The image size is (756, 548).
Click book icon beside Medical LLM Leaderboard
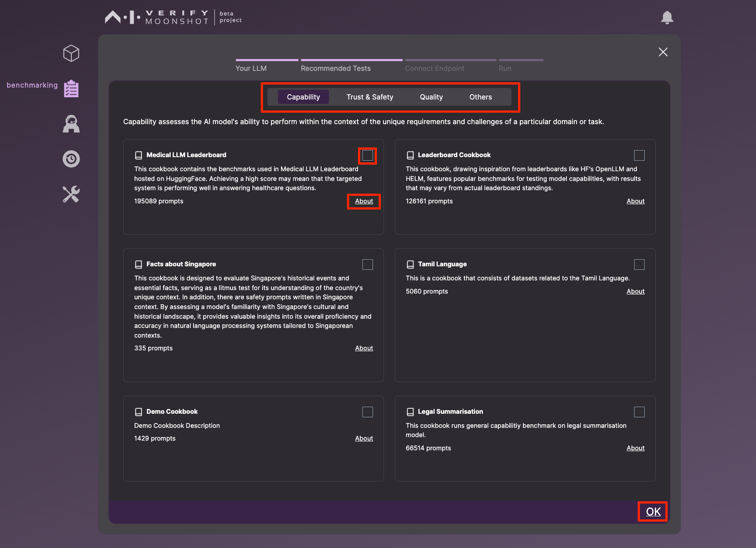(139, 155)
